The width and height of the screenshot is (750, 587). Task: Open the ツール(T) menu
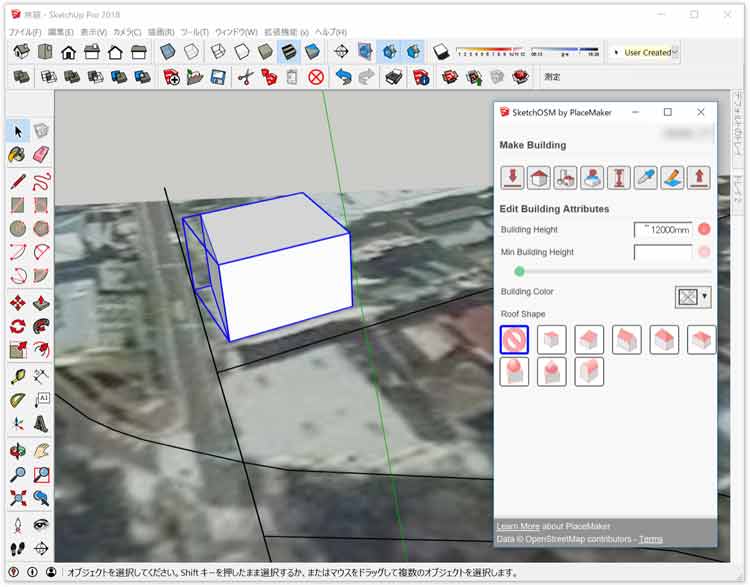pos(195,32)
